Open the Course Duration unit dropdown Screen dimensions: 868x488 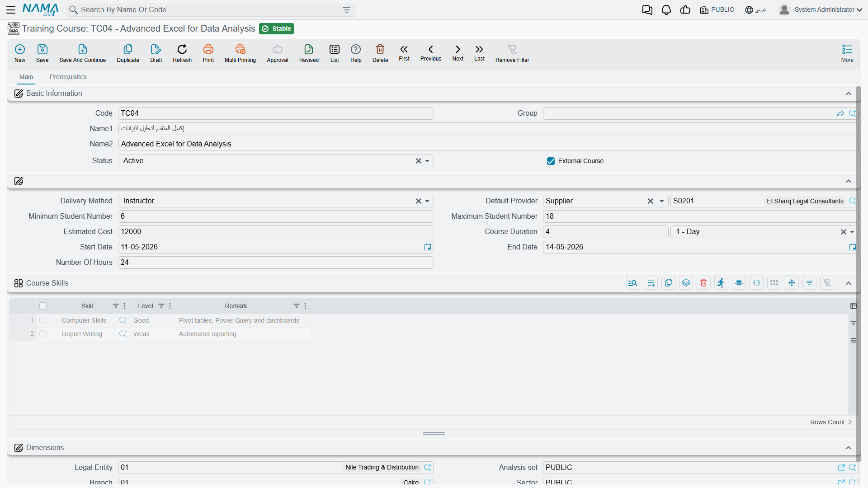click(852, 232)
